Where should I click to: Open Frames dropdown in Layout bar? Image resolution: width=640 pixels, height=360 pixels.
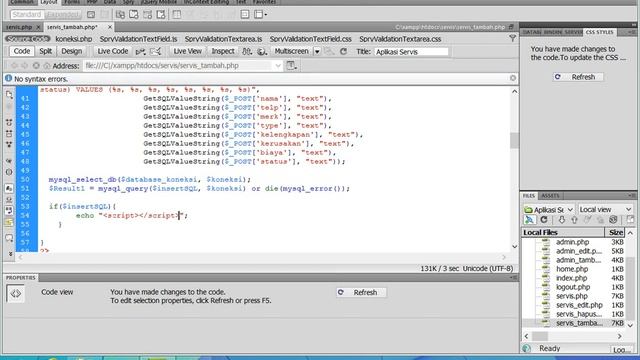point(260,15)
